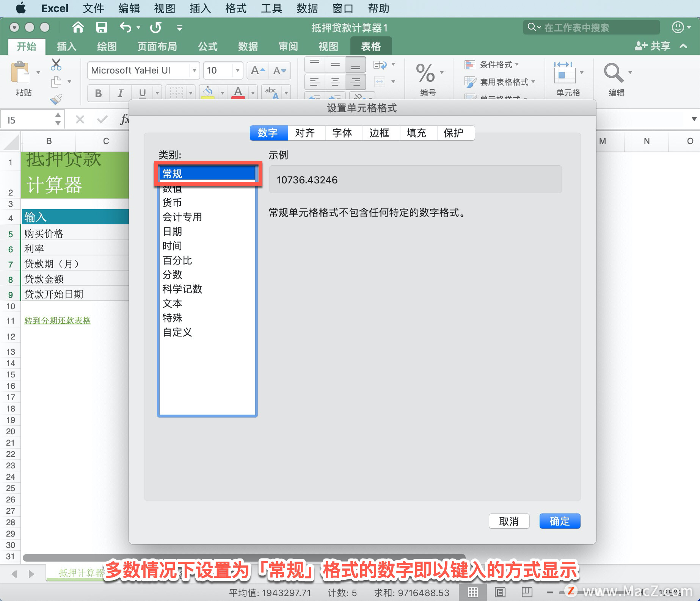Image resolution: width=700 pixels, height=601 pixels.
Task: Open the 转到分期还款表格 link
Action: point(58,320)
